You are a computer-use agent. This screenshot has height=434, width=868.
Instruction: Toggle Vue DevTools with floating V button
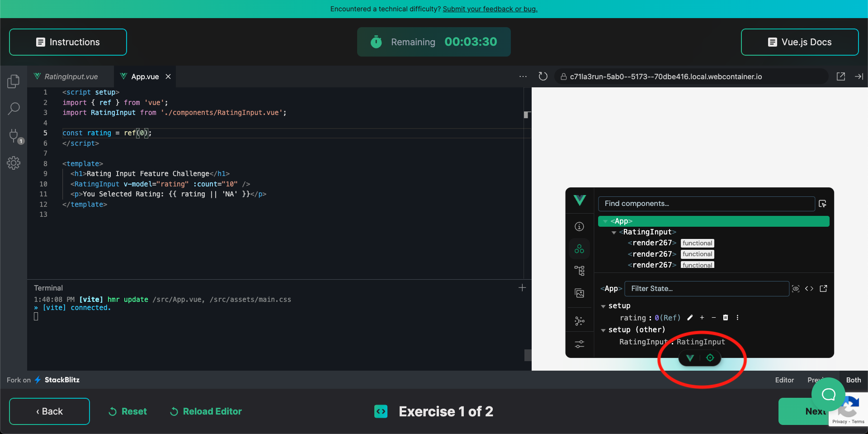[690, 358]
